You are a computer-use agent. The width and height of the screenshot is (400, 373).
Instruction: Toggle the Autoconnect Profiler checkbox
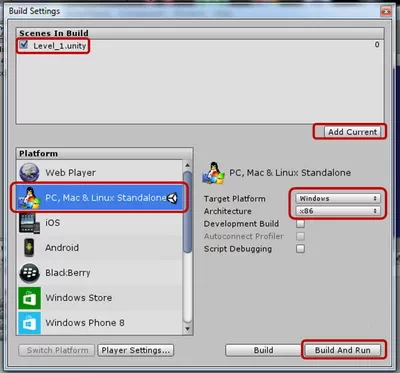pos(300,236)
